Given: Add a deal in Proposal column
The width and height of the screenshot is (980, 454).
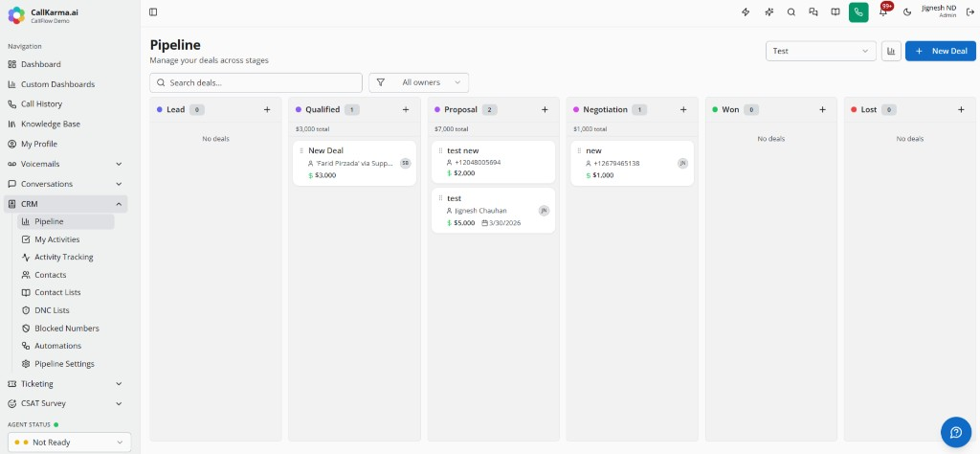Looking at the screenshot, I should (x=545, y=109).
